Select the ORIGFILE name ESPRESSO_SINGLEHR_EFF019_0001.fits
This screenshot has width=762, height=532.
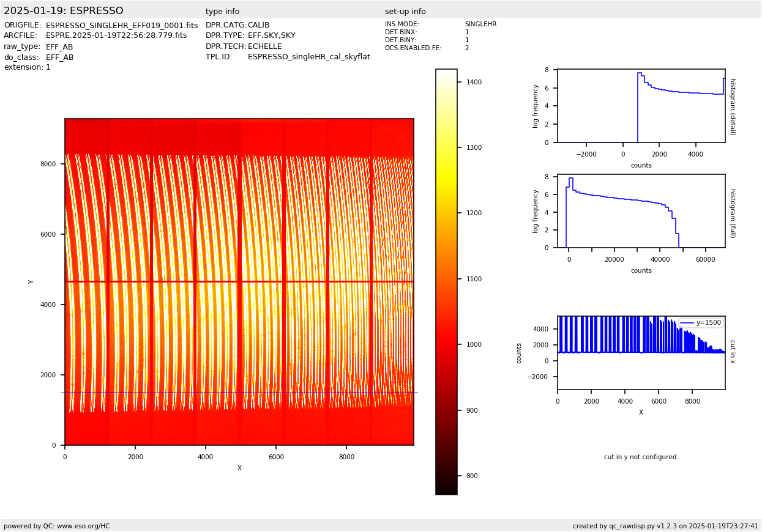point(122,26)
